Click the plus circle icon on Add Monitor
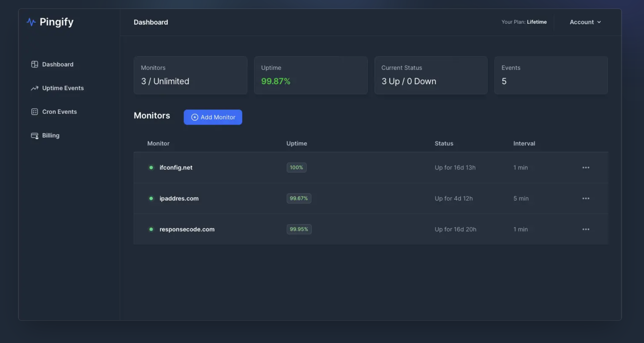 pyautogui.click(x=195, y=117)
